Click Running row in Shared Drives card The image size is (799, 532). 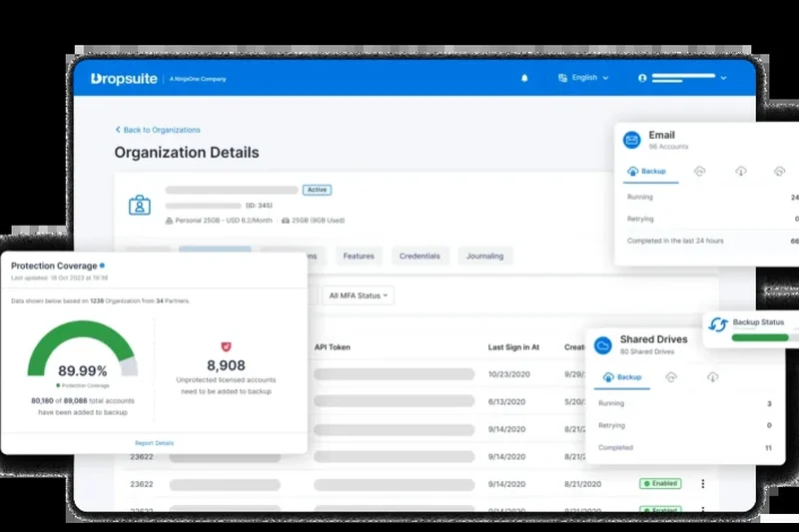[x=685, y=403]
